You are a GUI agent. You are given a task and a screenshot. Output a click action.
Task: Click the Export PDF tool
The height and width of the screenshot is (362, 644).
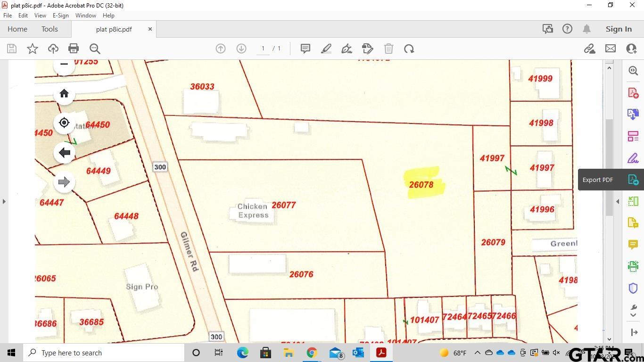633,180
